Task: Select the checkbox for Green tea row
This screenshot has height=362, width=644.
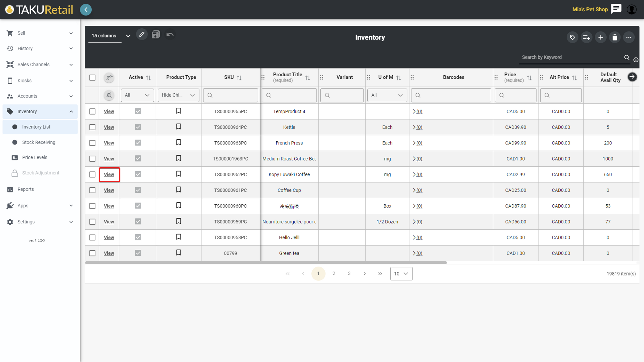Action: 92,253
